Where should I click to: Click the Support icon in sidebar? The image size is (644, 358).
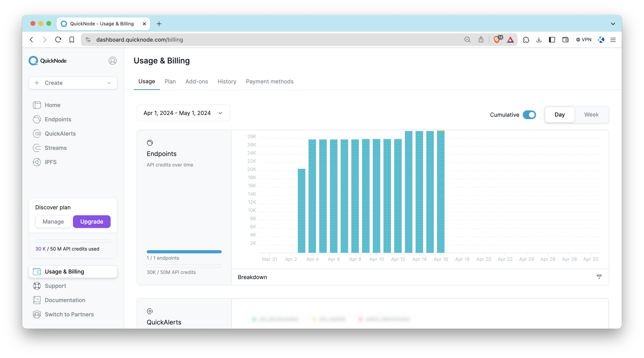click(x=37, y=286)
